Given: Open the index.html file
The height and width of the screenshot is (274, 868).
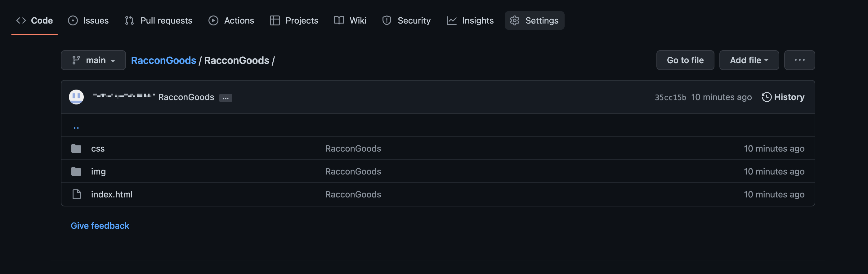Looking at the screenshot, I should [112, 194].
